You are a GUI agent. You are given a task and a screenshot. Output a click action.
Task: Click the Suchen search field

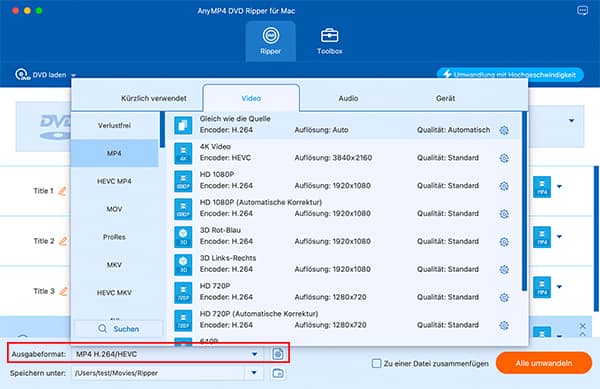pos(118,329)
